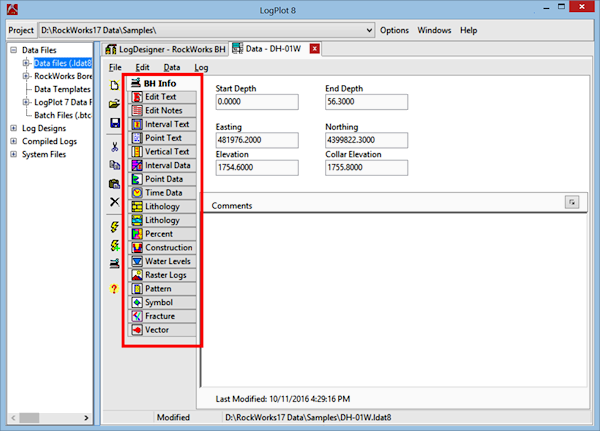Image resolution: width=600 pixels, height=431 pixels.
Task: Collapse the Data Files tree node
Action: [13, 50]
